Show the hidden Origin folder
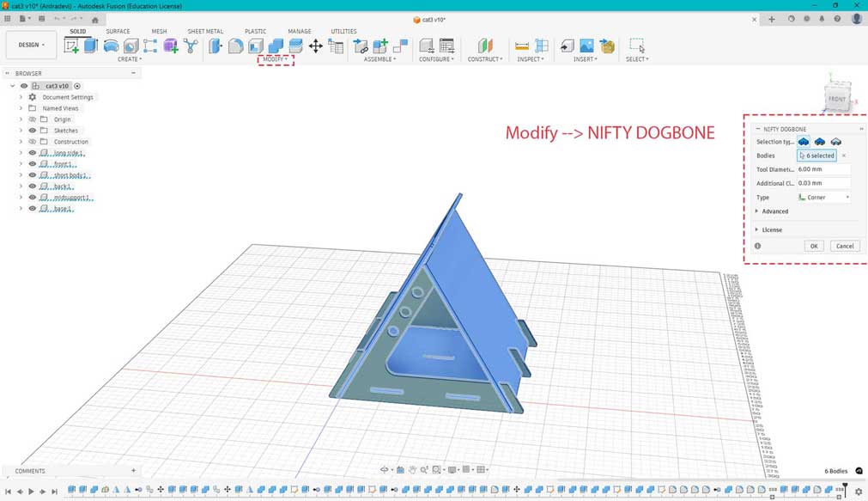 pyautogui.click(x=32, y=119)
